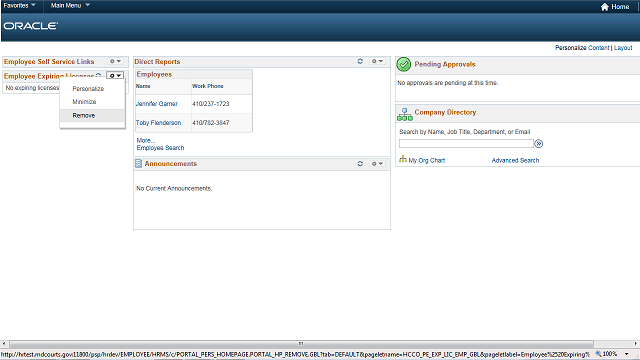
Task: Open Jennifer Garner's employee link
Action: click(x=157, y=104)
